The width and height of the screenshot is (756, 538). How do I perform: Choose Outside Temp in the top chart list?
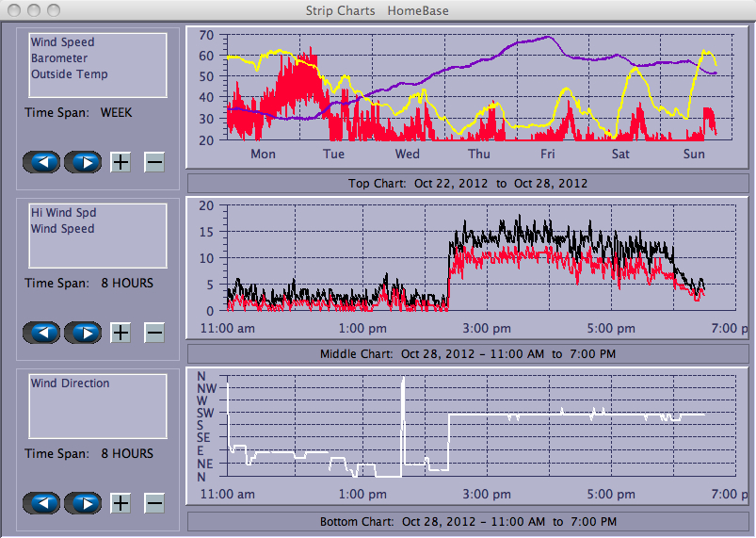coord(69,74)
